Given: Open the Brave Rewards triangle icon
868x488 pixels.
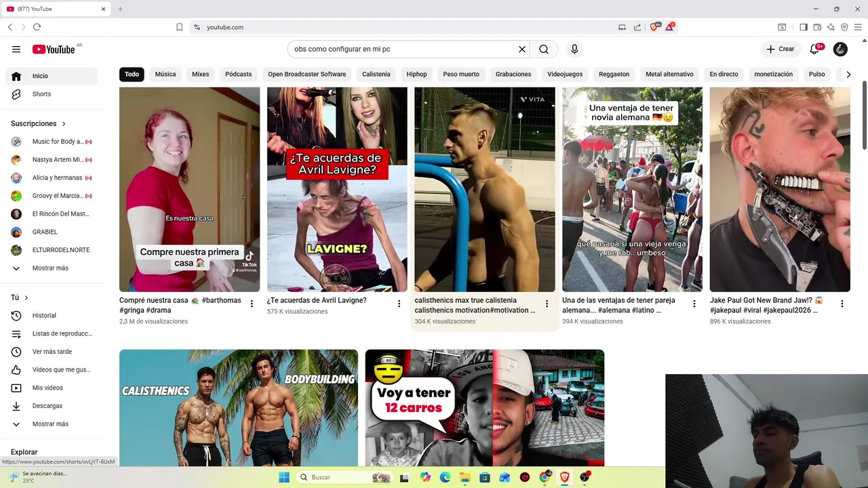Looking at the screenshot, I should click(x=670, y=27).
